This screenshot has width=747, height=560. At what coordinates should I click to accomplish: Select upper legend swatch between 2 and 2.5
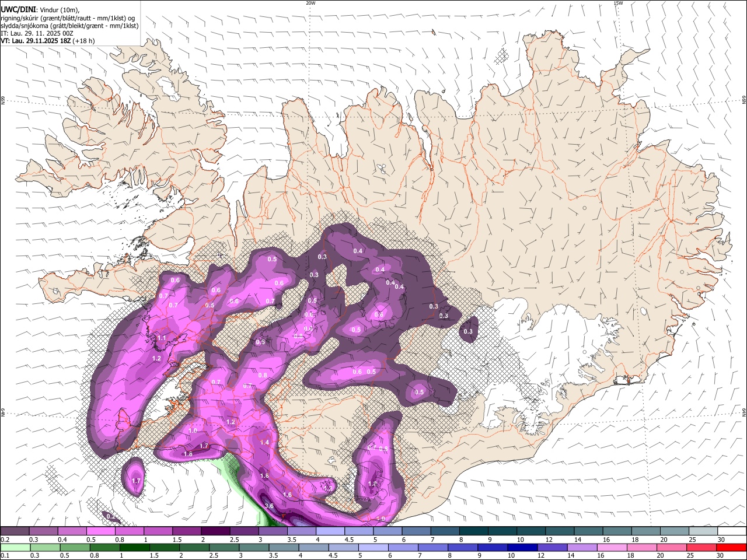[215, 531]
